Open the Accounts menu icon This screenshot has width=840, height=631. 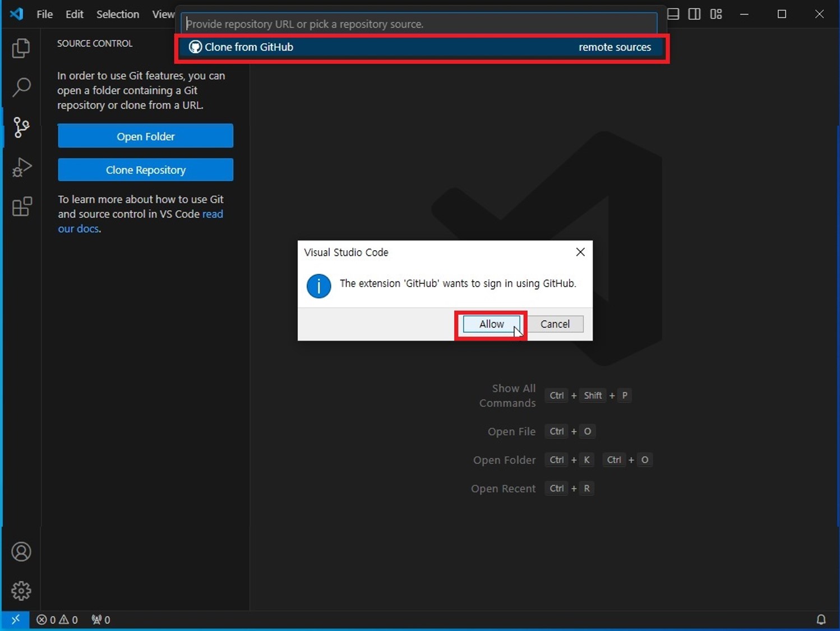[21, 552]
